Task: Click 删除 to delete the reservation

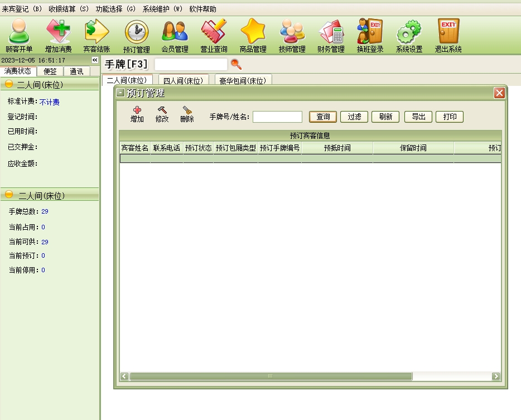Action: (x=187, y=114)
